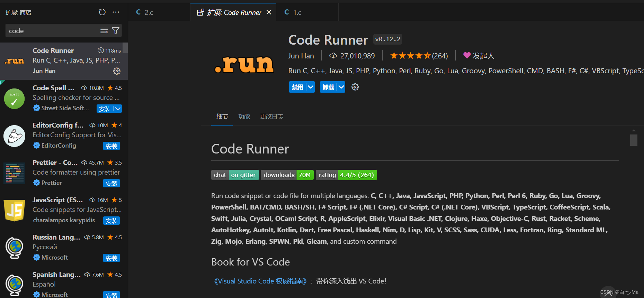
Task: Click the download count cloud icon
Action: (x=333, y=56)
